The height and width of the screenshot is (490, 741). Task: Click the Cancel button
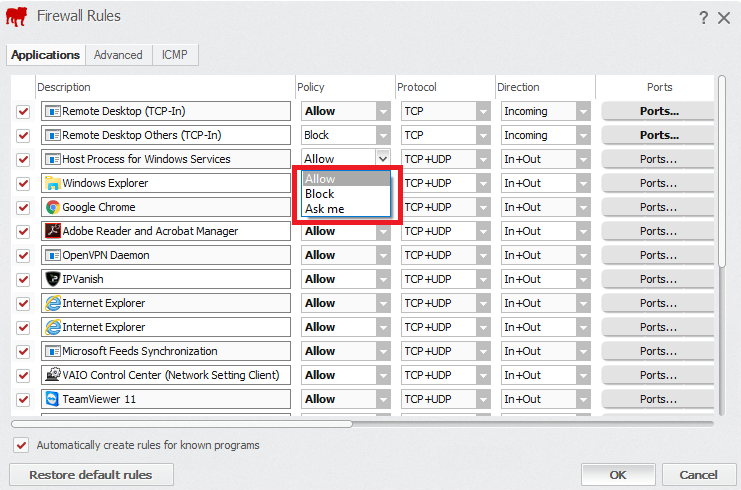point(699,475)
